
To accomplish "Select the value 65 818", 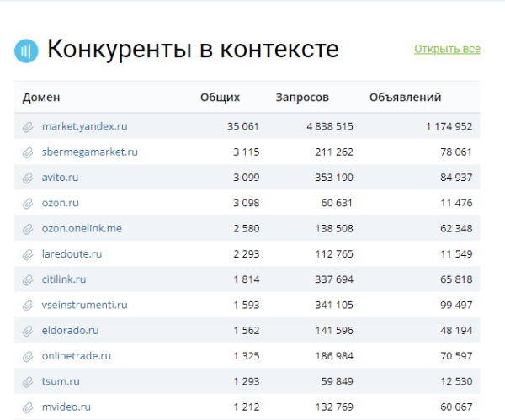I will 456,279.
